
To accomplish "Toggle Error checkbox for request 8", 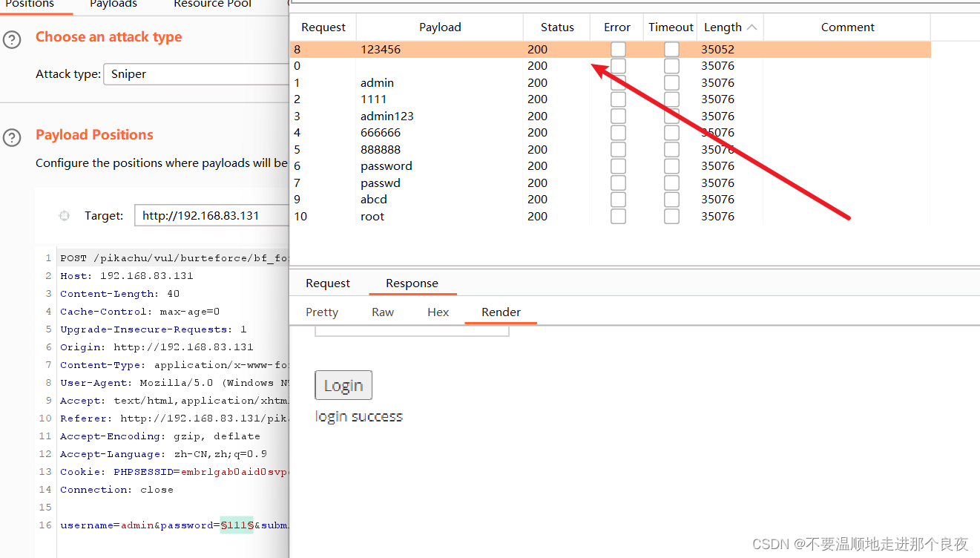I will click(x=618, y=50).
